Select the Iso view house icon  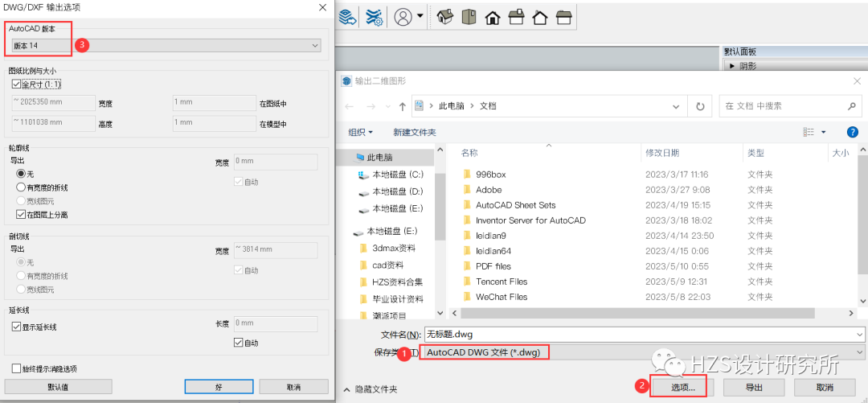(444, 17)
